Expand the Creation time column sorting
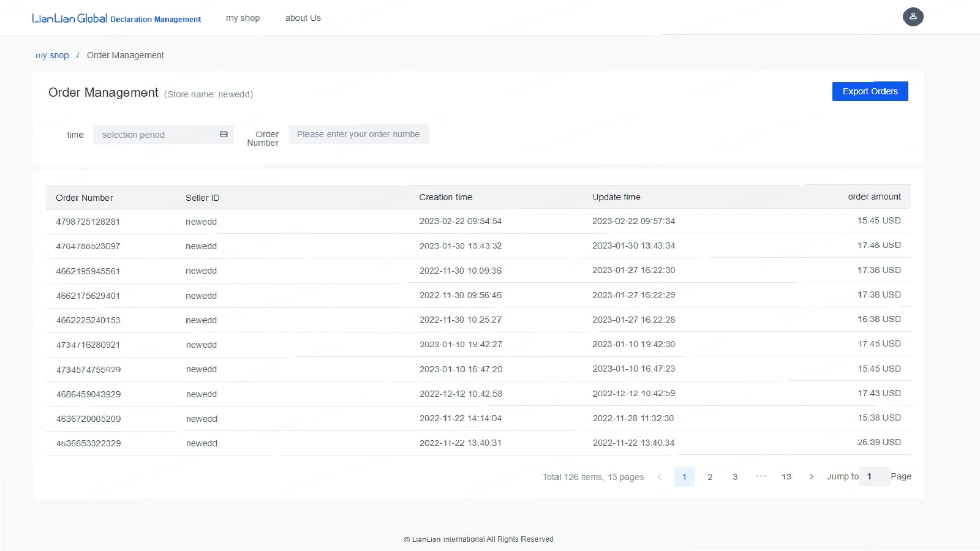This screenshot has height=551, width=980. (x=445, y=197)
